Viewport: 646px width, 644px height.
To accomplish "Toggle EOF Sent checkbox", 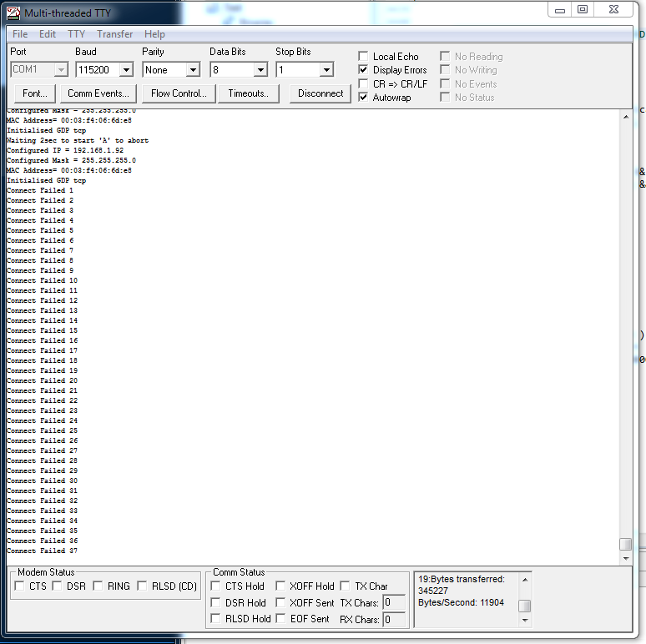I will (x=280, y=618).
